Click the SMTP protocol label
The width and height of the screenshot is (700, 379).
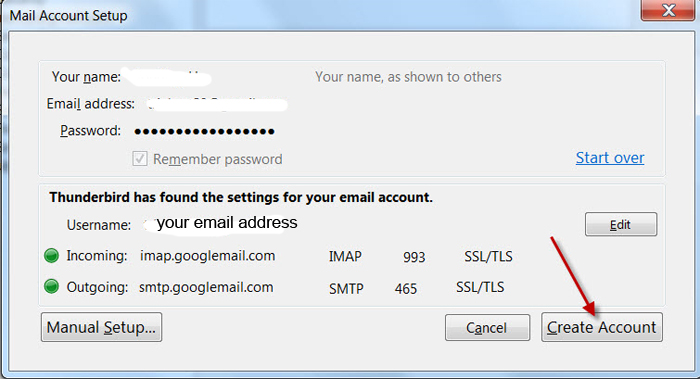tap(346, 289)
